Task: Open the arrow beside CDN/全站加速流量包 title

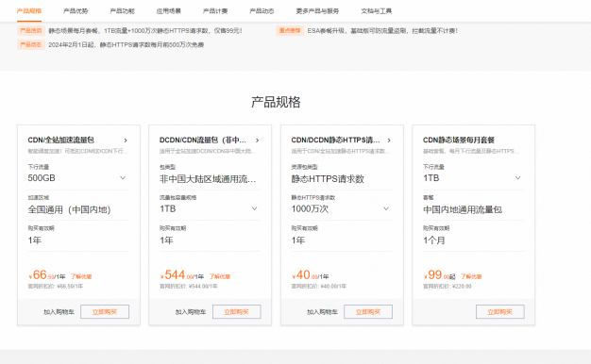Action: [126, 140]
